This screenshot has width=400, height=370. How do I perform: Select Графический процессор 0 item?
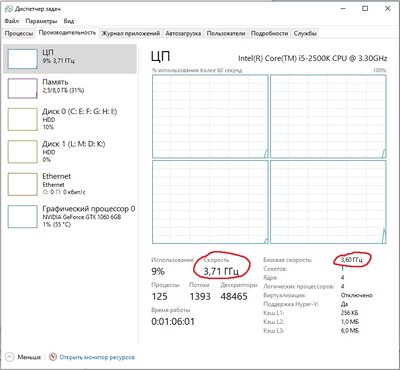click(70, 216)
